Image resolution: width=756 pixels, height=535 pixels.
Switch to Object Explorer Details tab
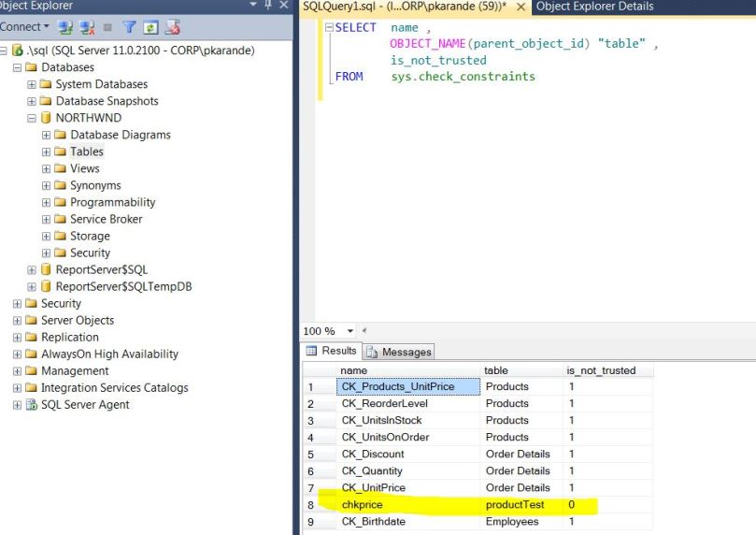pyautogui.click(x=594, y=7)
